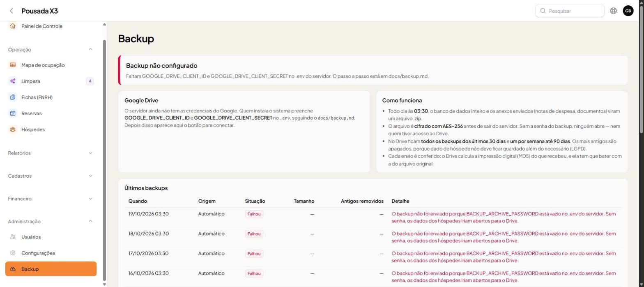Click the Usuários icon in Administração
Screen dimensions: 644x287
pos(13,237)
